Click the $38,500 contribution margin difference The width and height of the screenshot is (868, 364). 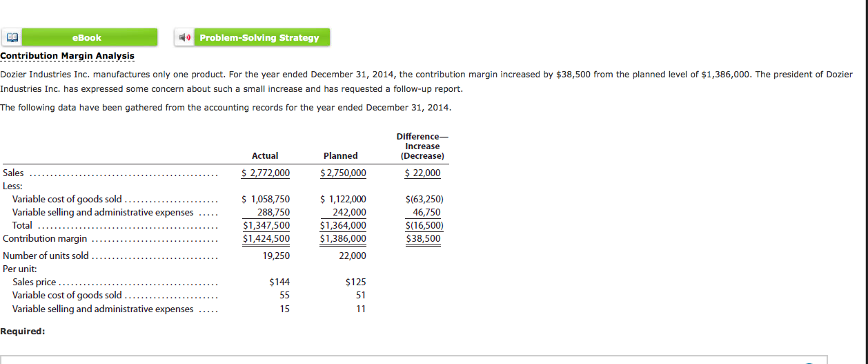424,239
